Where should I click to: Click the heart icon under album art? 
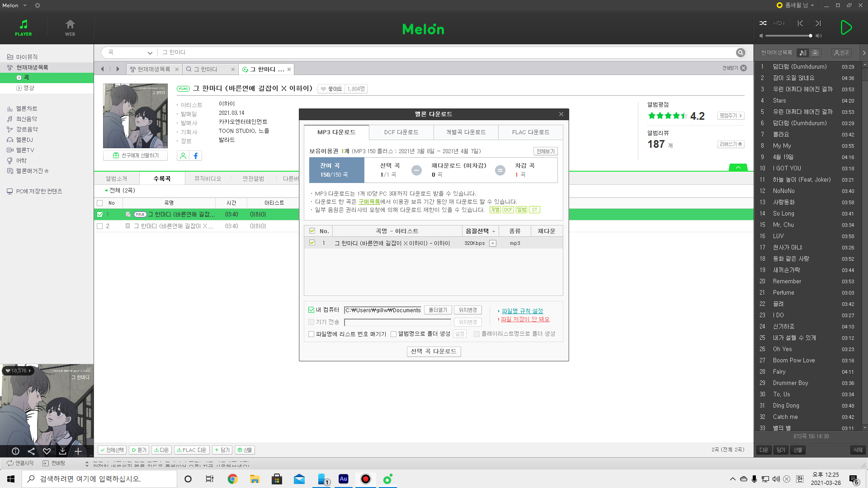47,451
